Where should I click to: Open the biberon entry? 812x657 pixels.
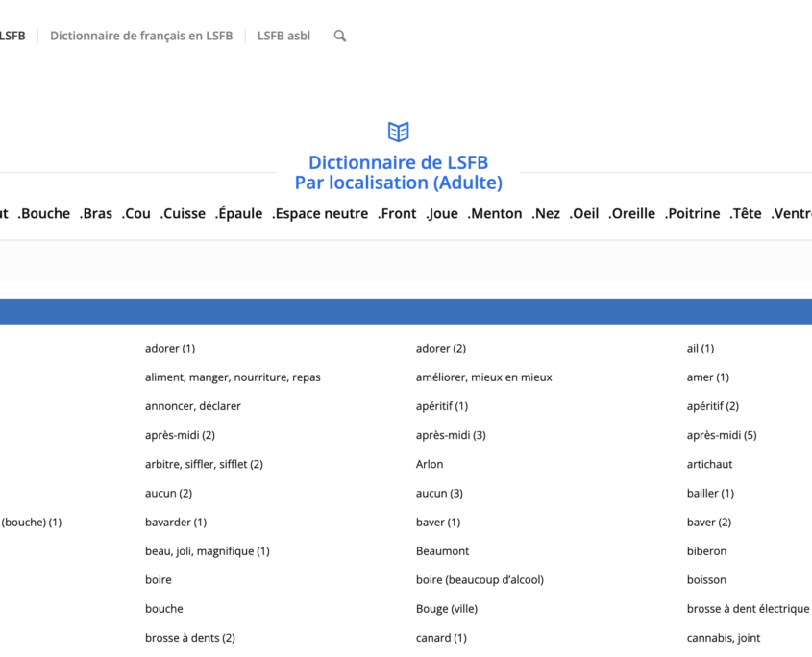[x=706, y=551]
